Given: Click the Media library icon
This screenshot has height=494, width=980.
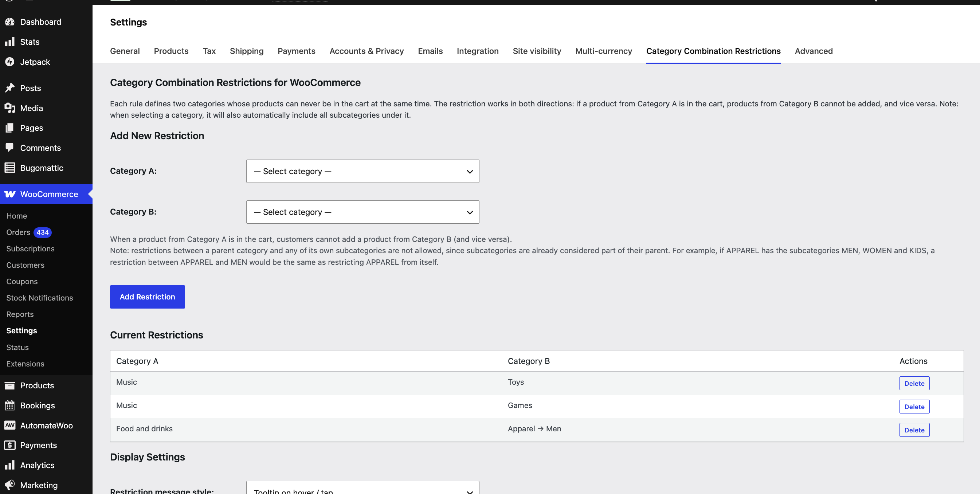Looking at the screenshot, I should click(x=10, y=108).
